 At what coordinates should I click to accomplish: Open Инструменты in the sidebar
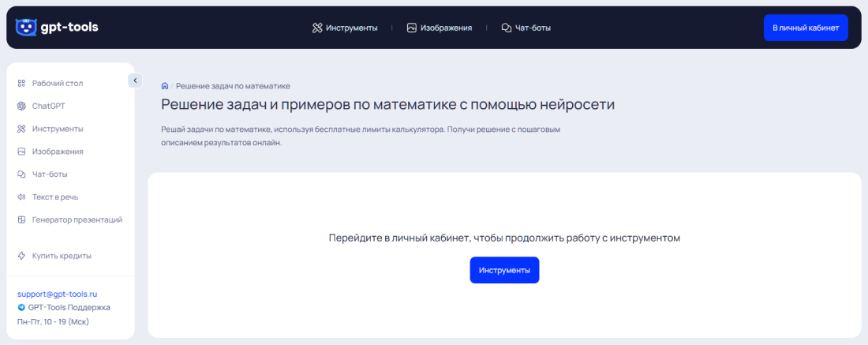pos(58,129)
